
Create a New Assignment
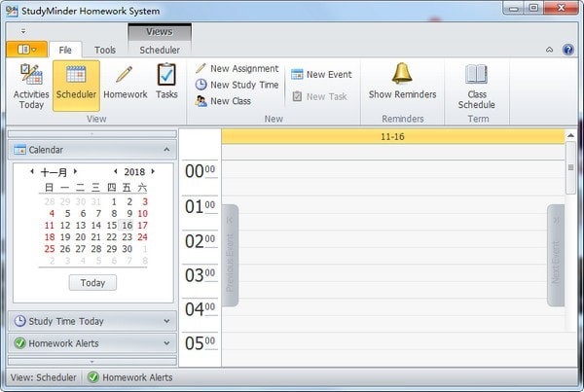pos(237,68)
